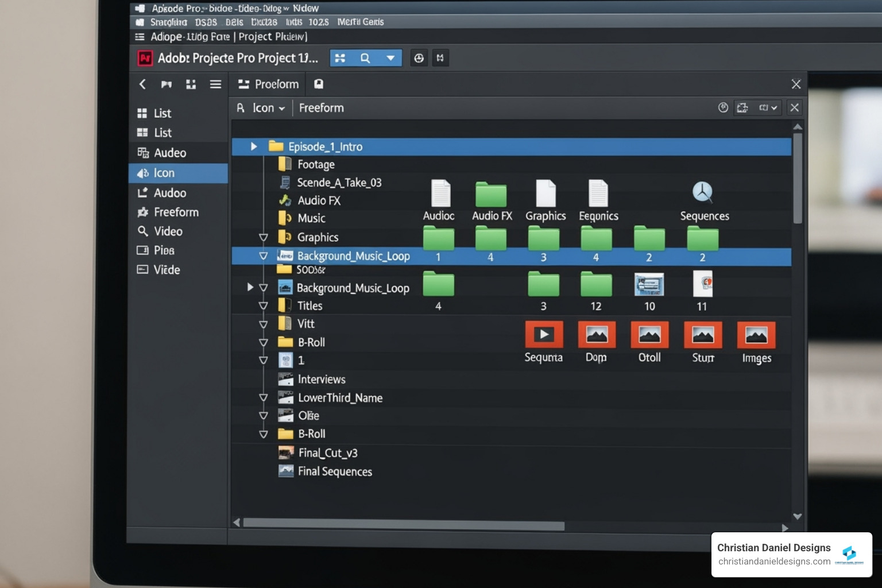Expand the Episode_1_Intro folder arrow
Image resolution: width=882 pixels, height=588 pixels.
coord(253,146)
